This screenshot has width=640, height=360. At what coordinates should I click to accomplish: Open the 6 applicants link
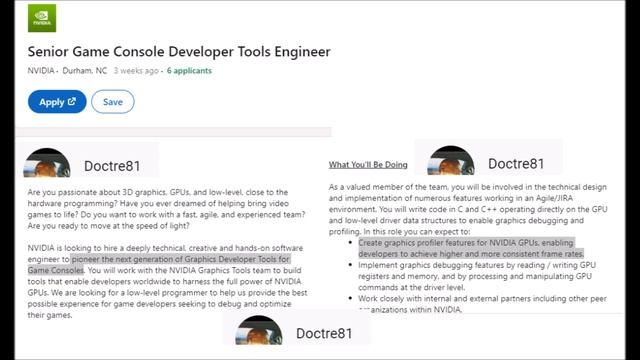[x=189, y=71]
